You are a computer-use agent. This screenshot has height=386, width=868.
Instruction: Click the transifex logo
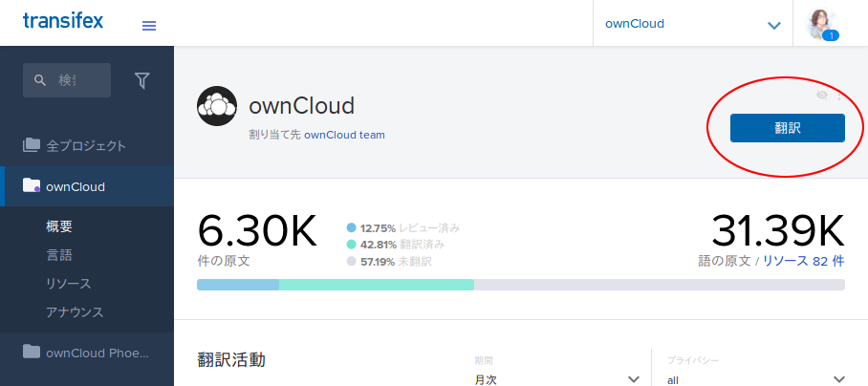tap(63, 21)
